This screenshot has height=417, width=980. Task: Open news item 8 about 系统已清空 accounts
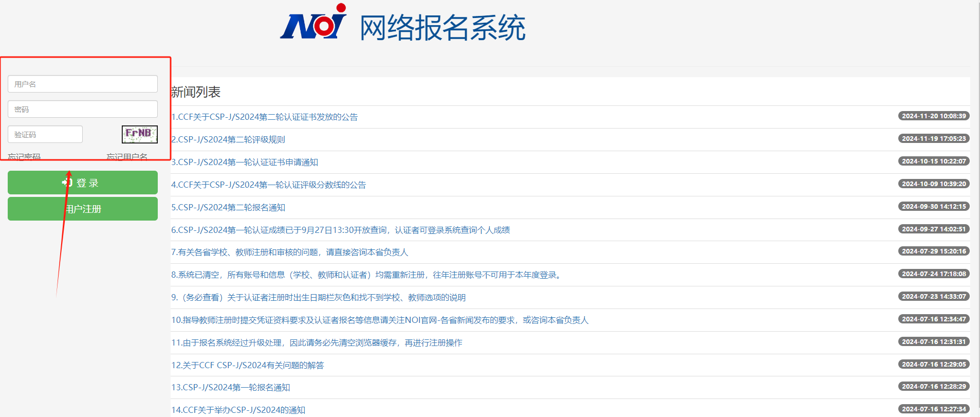(367, 275)
